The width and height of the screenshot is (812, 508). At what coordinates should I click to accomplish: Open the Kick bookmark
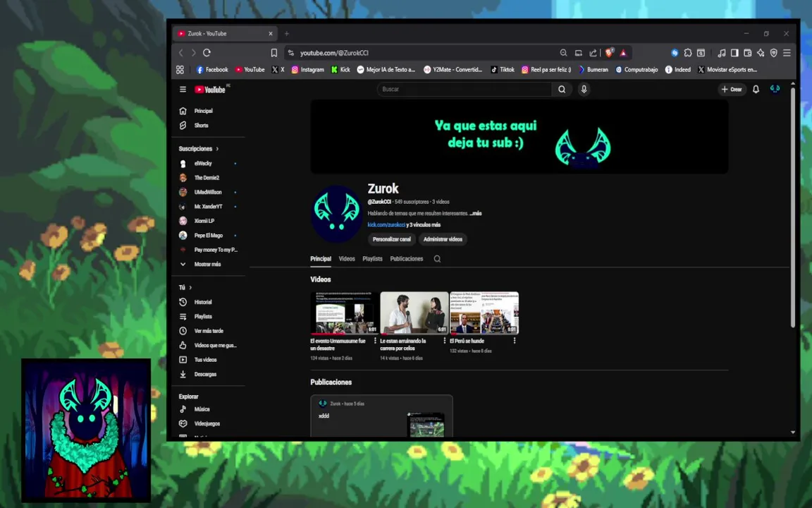340,69
